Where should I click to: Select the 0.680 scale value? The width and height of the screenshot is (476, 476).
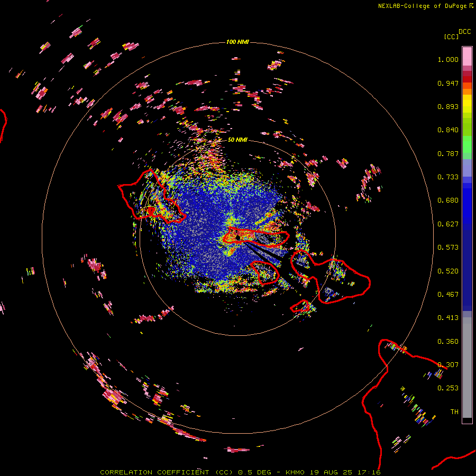click(448, 200)
